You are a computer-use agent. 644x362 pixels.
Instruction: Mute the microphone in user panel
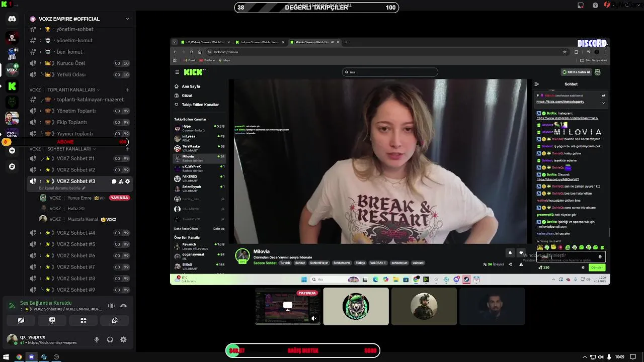point(97,340)
